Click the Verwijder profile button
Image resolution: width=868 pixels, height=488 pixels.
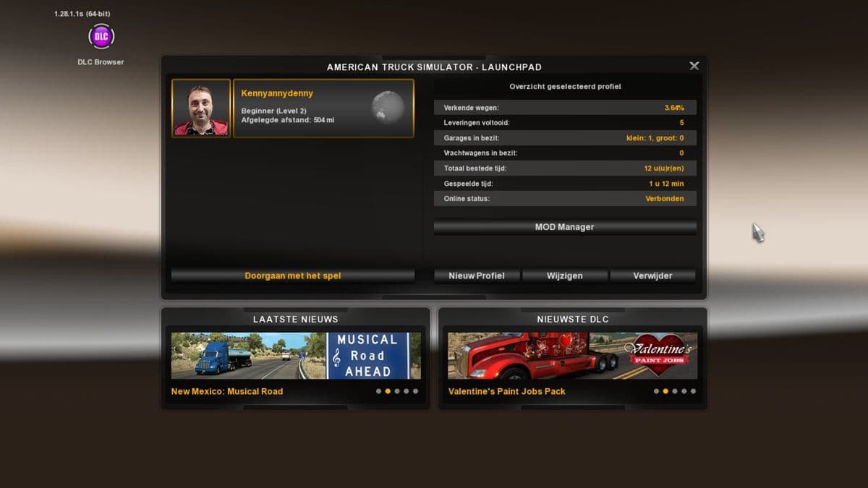pyautogui.click(x=653, y=275)
